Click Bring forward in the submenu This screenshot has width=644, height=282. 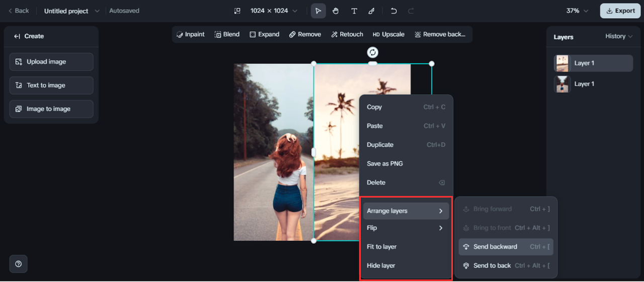coord(506,209)
